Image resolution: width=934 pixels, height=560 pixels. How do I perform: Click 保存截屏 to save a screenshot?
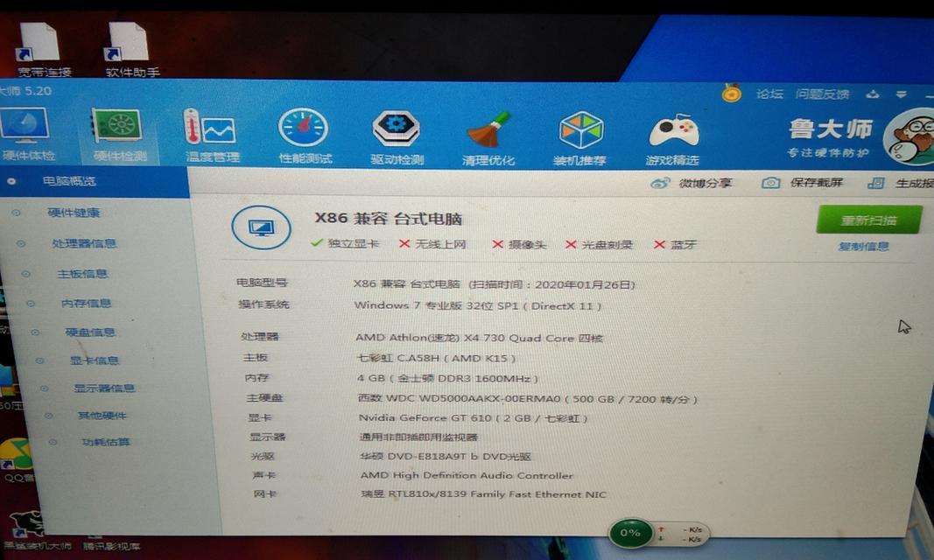(803, 183)
